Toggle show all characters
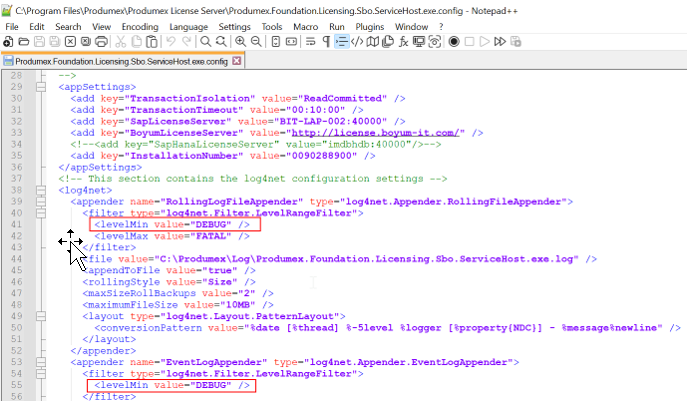The height and width of the screenshot is (404, 687). point(326,42)
